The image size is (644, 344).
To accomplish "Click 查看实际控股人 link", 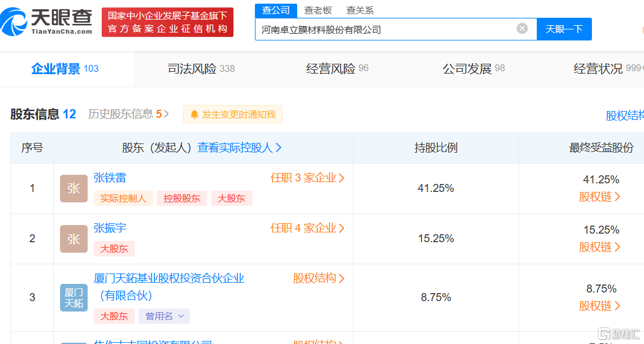I will pos(240,148).
